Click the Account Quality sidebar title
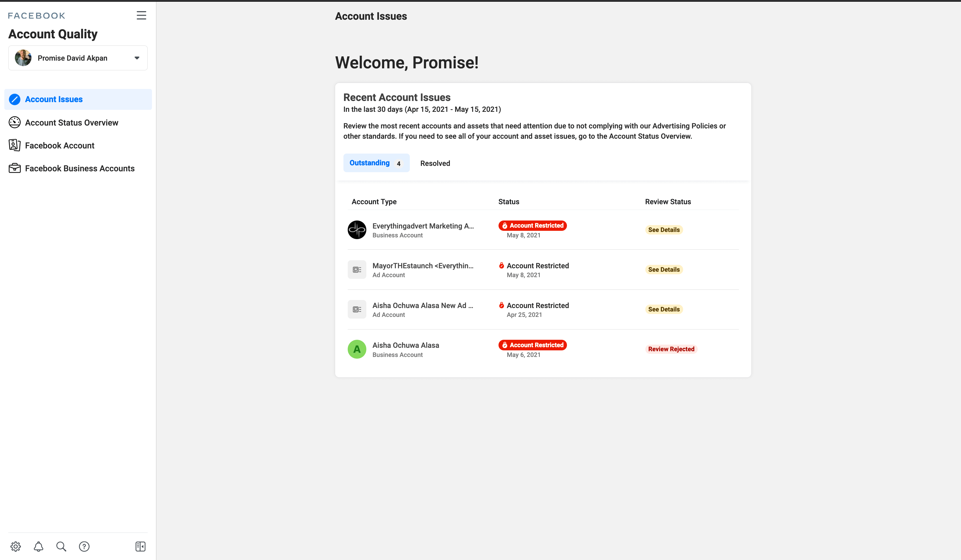The width and height of the screenshot is (961, 560). [53, 34]
